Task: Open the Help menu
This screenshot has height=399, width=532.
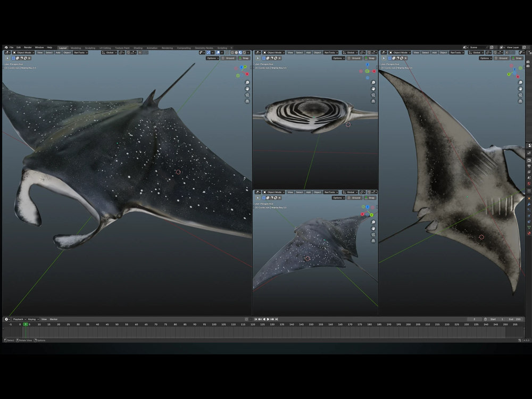Action: (49, 47)
